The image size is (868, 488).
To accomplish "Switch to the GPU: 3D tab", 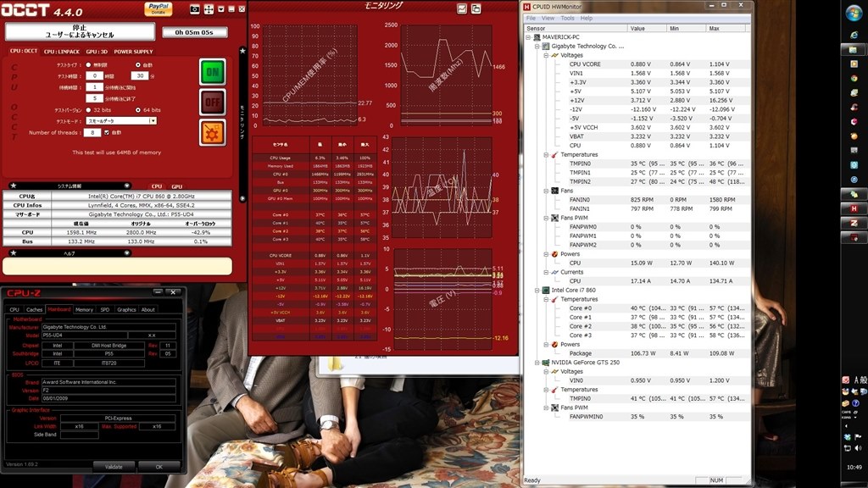I will tap(97, 52).
